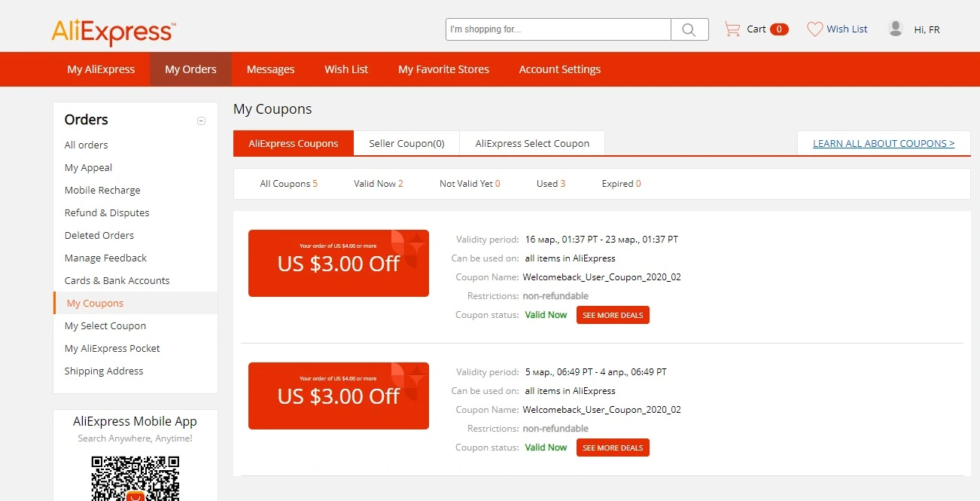Filter by All Coupons 5
The width and height of the screenshot is (980, 501).
click(x=288, y=184)
